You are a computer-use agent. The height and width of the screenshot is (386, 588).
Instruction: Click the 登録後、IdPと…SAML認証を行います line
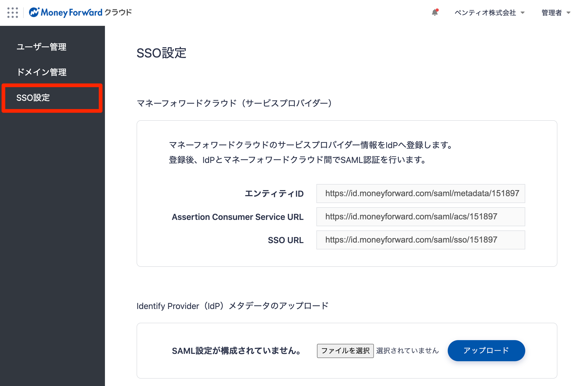tap(297, 160)
